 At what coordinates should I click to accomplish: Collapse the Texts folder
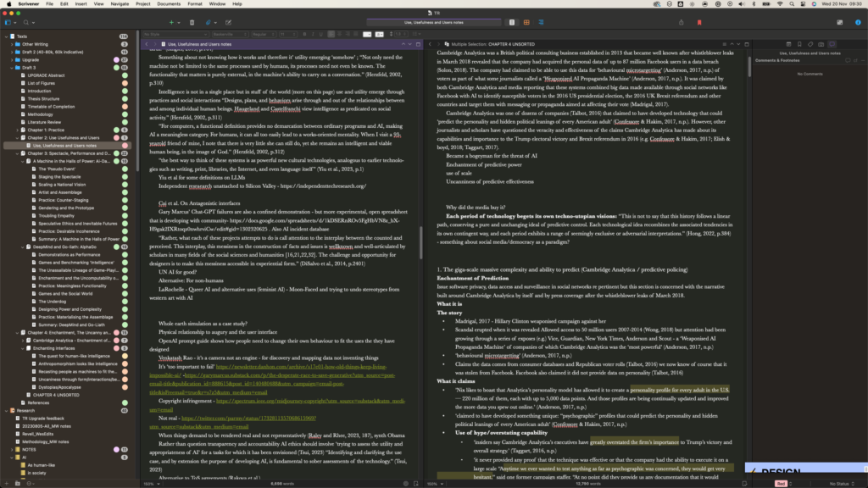pos(6,36)
